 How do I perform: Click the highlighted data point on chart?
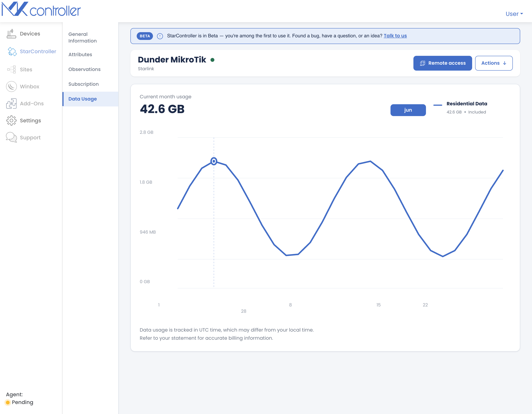click(x=214, y=161)
